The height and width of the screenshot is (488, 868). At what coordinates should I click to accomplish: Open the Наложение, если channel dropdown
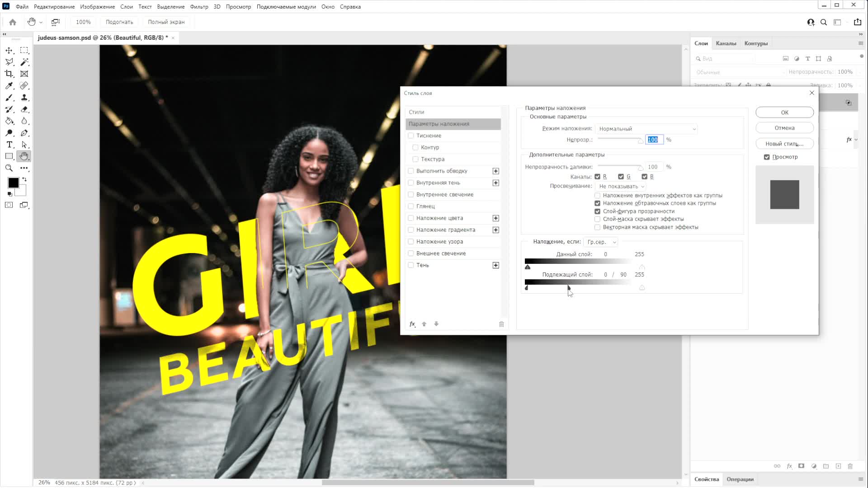[x=601, y=242]
